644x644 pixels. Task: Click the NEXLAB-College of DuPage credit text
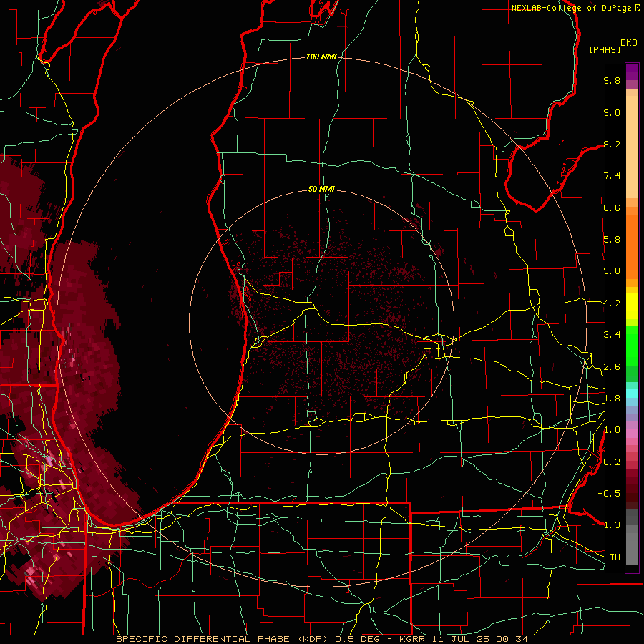tap(571, 8)
